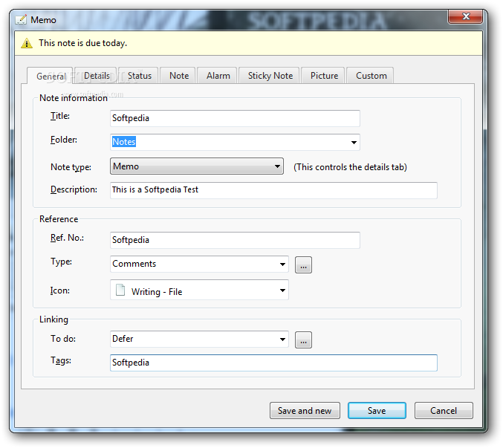Click the Save button

(377, 410)
